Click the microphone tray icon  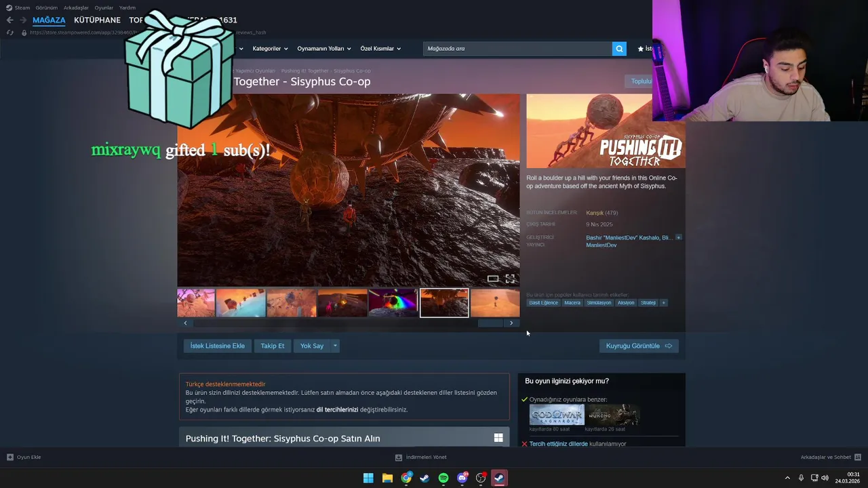802,478
